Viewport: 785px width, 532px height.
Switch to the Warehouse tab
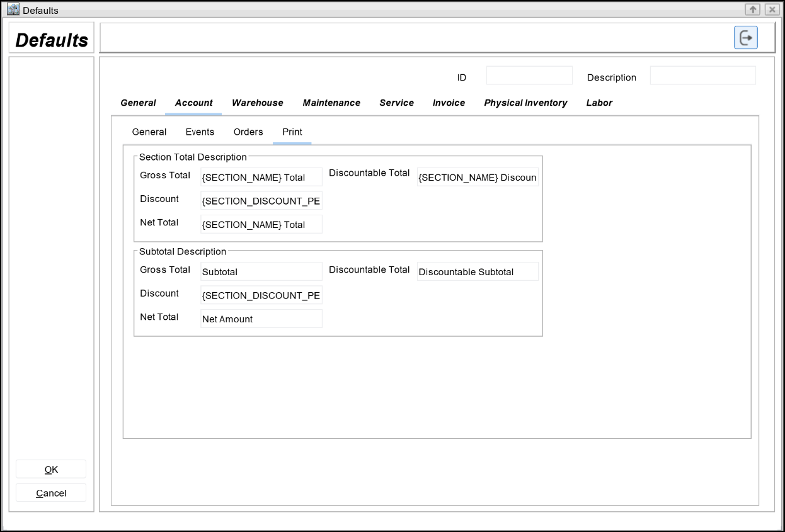coord(257,103)
